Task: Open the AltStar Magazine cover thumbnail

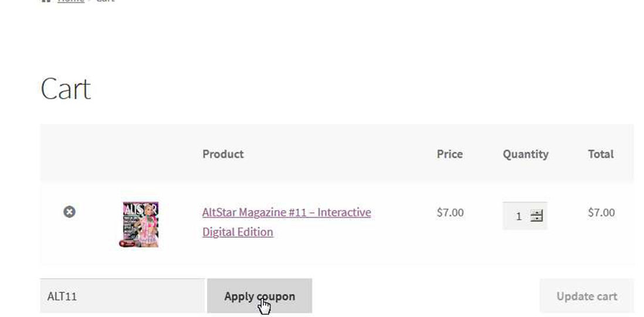Action: (x=140, y=224)
